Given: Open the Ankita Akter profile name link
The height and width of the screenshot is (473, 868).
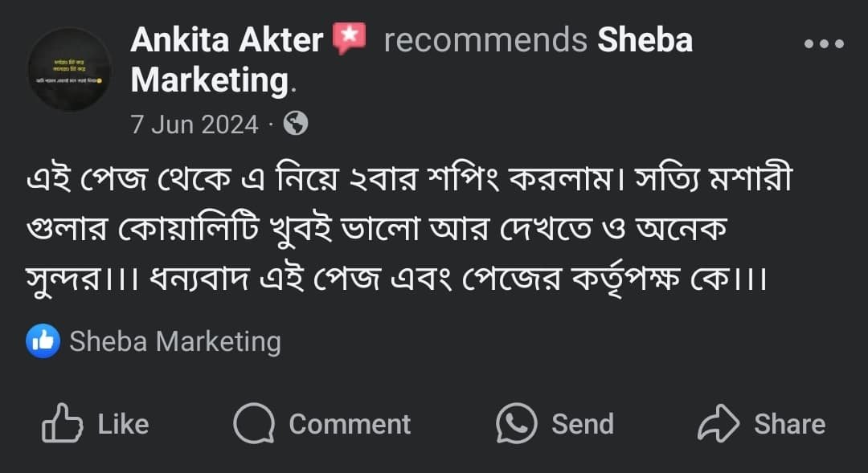Looking at the screenshot, I should [227, 40].
